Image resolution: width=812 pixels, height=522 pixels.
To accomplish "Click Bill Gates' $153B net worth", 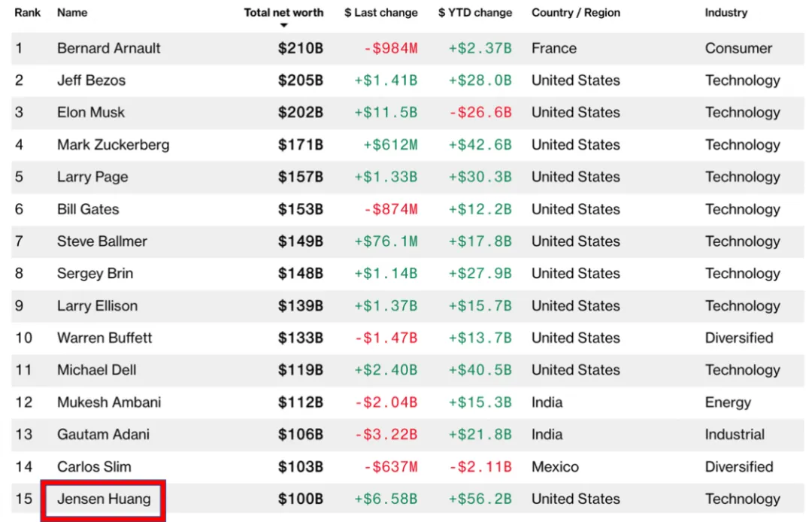I will pyautogui.click(x=301, y=209).
